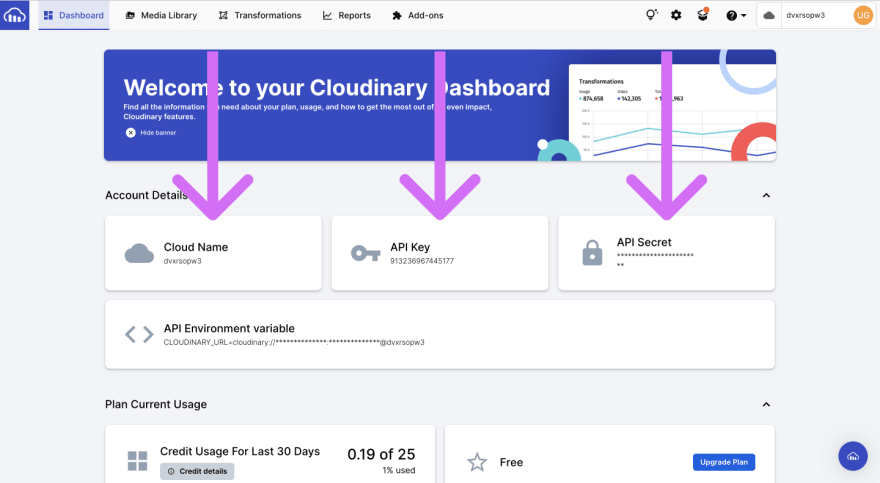Click the Cloudinary logo icon
This screenshot has width=880, height=483.
click(15, 15)
